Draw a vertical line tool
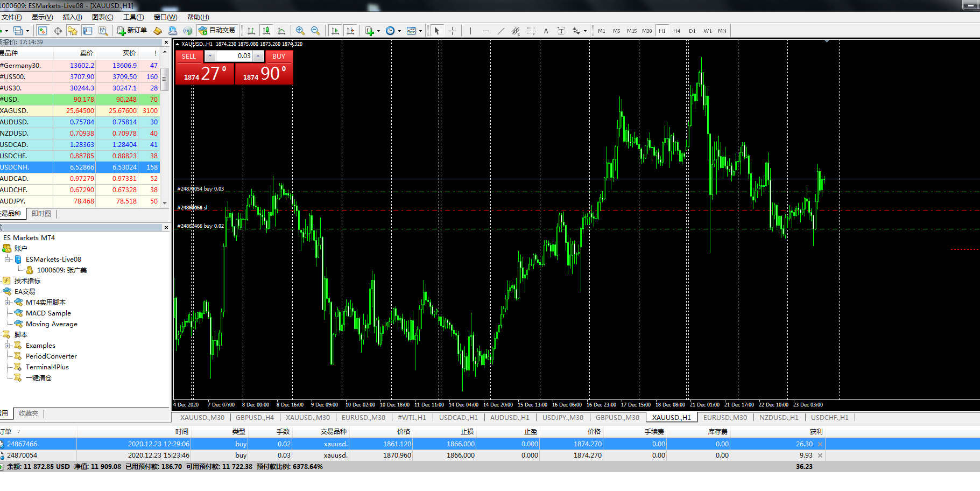980x491 pixels. click(x=470, y=31)
